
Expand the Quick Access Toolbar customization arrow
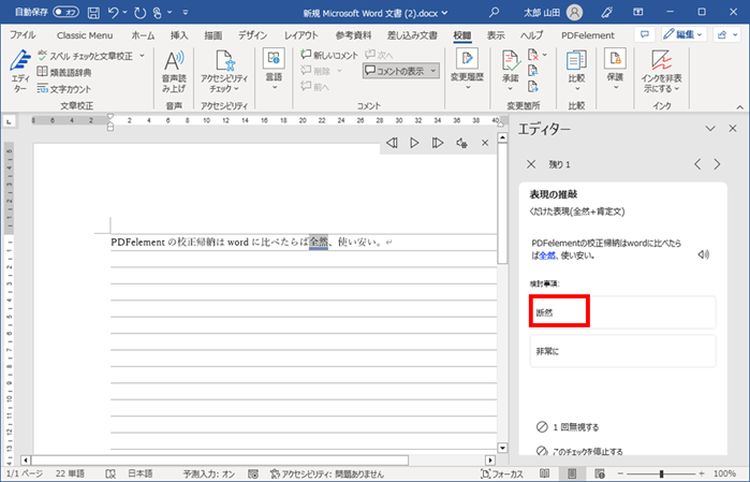click(186, 12)
